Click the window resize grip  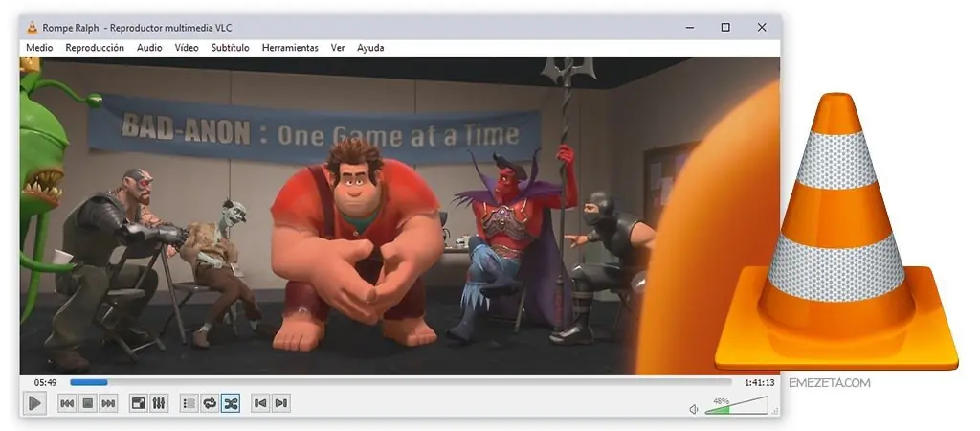click(x=776, y=412)
